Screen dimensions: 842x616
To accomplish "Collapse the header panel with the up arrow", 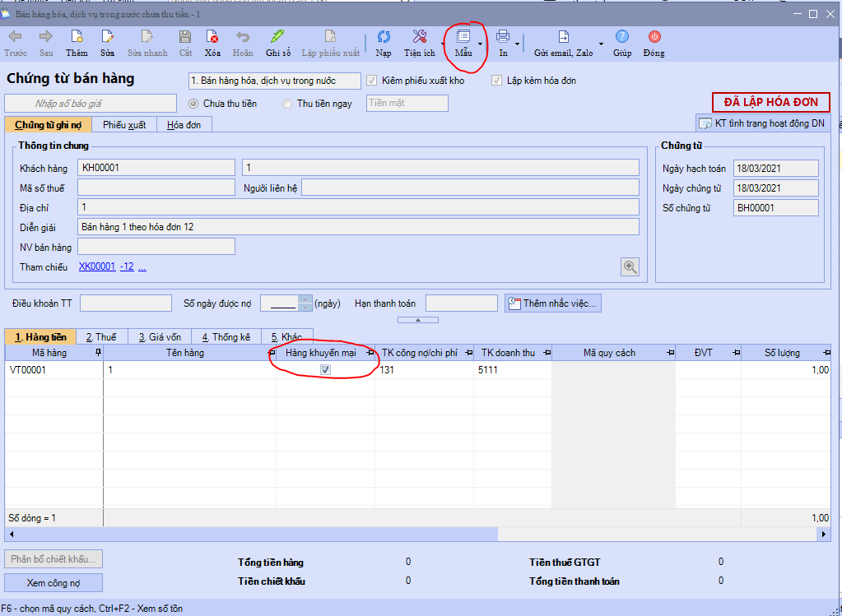I will click(418, 320).
